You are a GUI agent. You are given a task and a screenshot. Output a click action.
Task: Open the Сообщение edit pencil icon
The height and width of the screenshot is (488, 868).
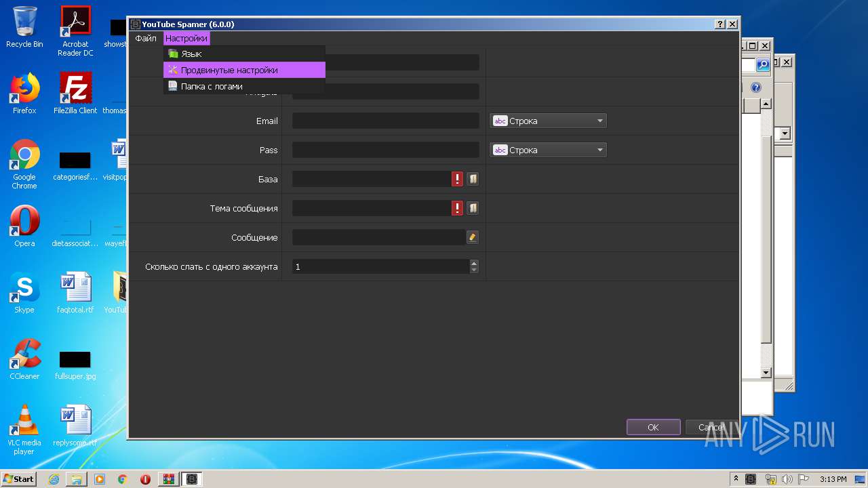click(x=473, y=237)
